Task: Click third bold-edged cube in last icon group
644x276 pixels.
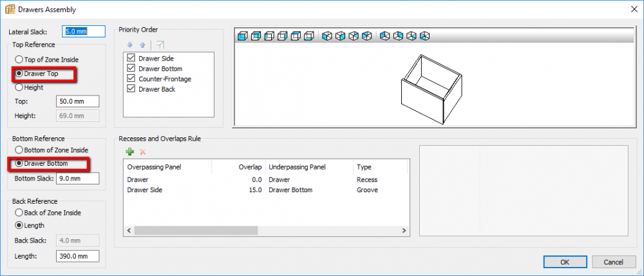Action: [x=411, y=36]
